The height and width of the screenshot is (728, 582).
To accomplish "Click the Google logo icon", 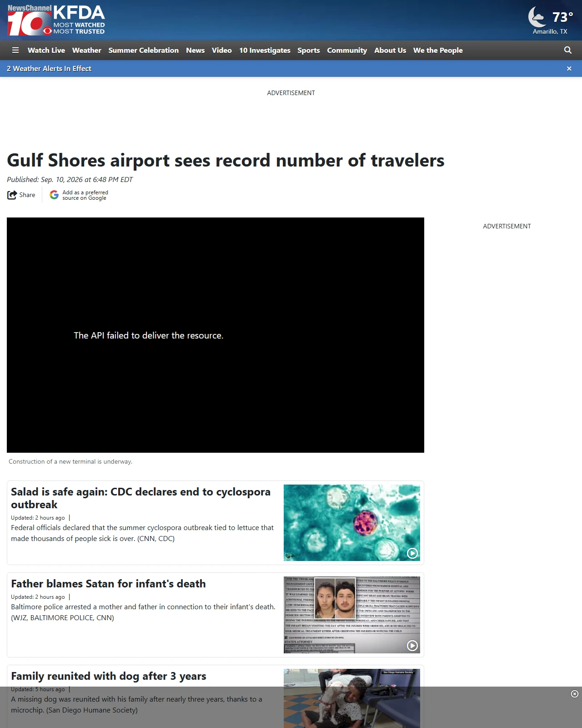I will [x=54, y=195].
